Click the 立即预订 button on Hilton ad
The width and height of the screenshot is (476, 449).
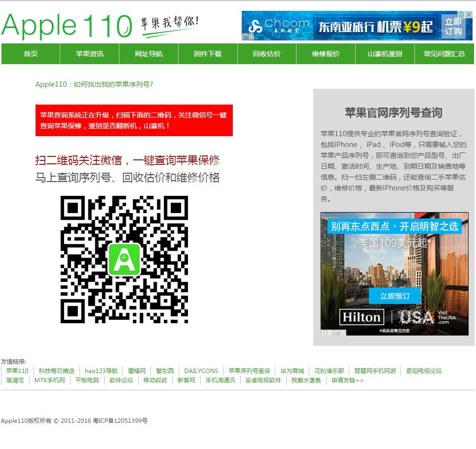click(x=395, y=296)
